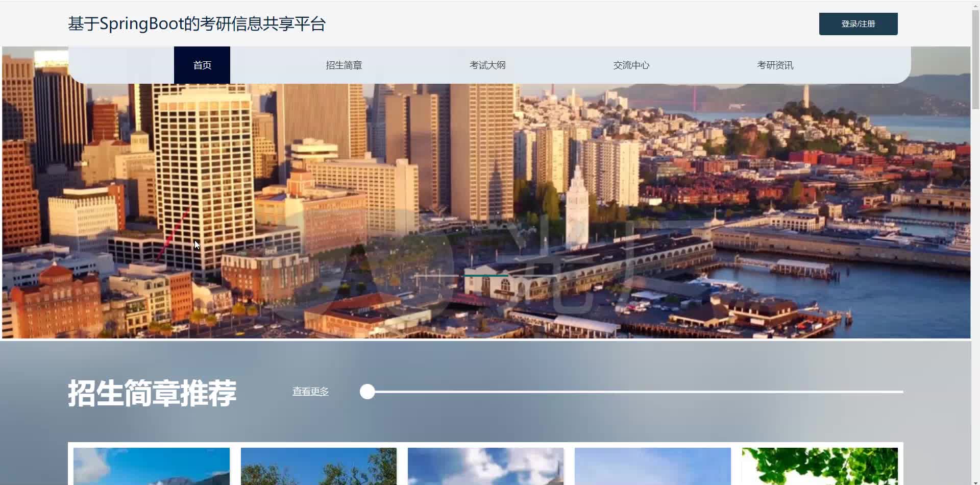
Task: Click the scrollbar down arrow
Action: point(975,481)
